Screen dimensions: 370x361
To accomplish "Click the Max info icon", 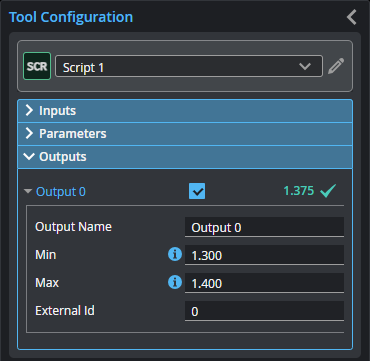I will tap(175, 283).
